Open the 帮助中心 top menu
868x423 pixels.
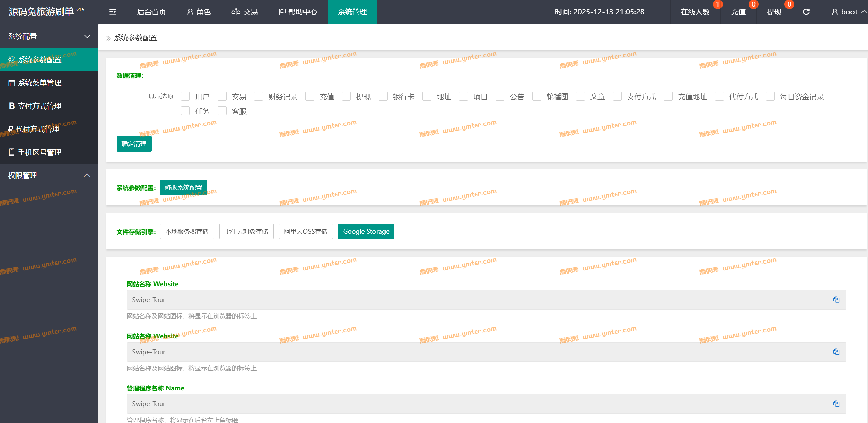(x=298, y=12)
